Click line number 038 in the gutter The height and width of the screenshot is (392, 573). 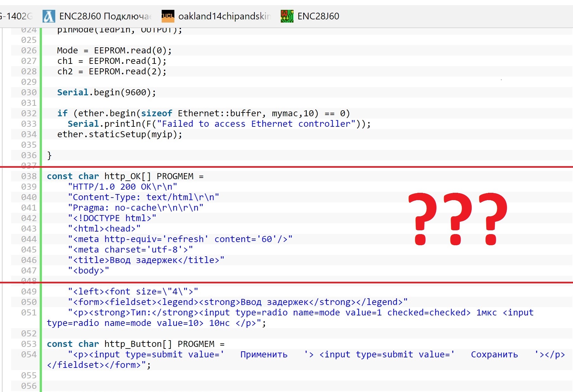tap(29, 176)
